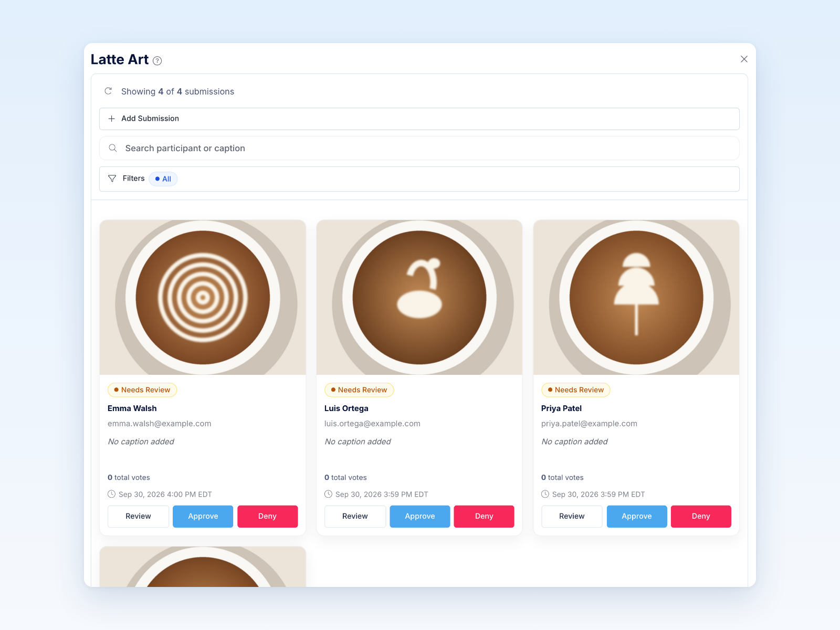Click the clock icon on Emma Walsh's card
Image resolution: width=840 pixels, height=630 pixels.
coord(112,494)
